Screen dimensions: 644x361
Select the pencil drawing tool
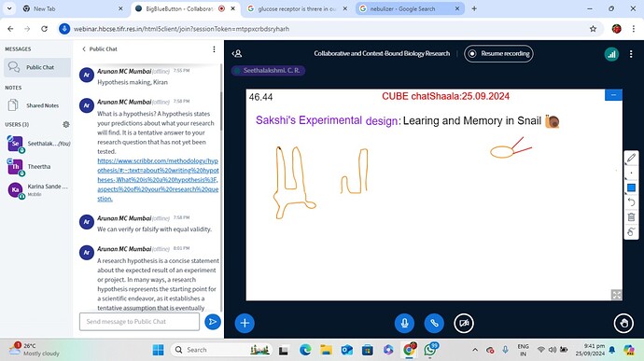click(x=631, y=158)
